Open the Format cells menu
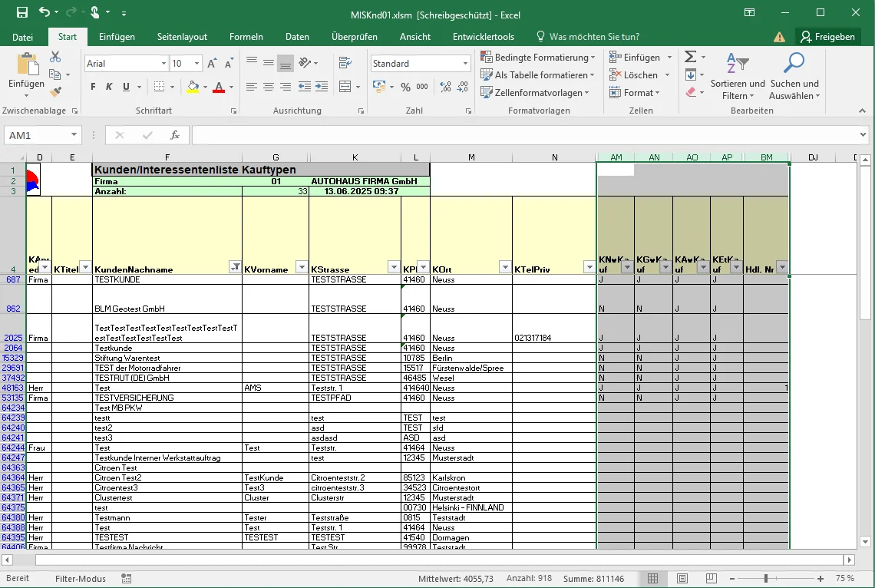 pos(635,93)
